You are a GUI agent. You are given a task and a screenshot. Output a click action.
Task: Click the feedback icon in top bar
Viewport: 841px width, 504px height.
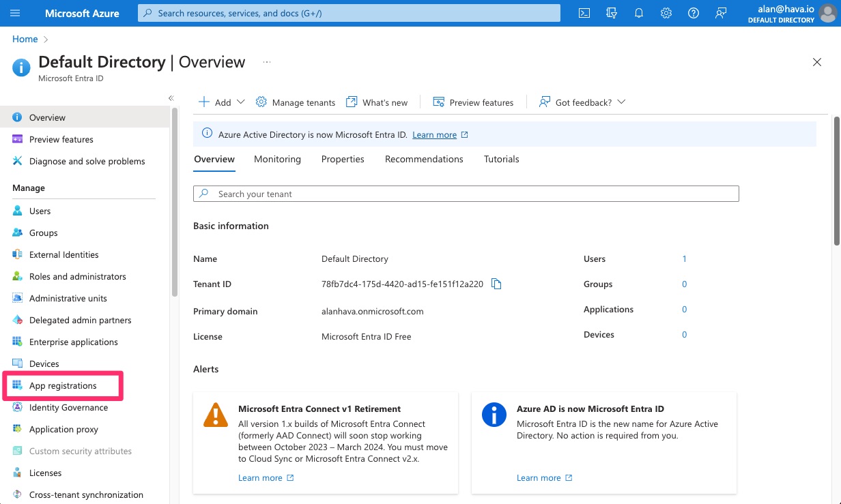coord(721,13)
